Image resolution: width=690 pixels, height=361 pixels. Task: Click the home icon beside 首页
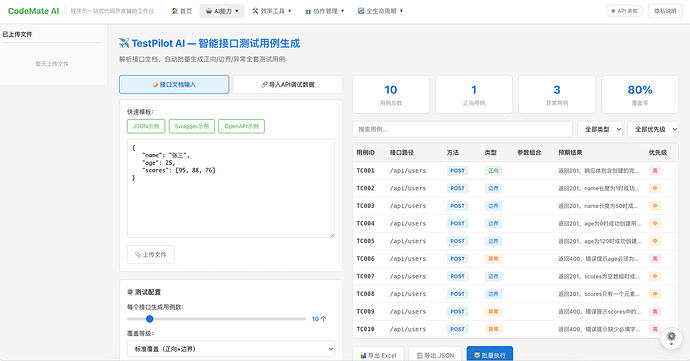point(175,11)
